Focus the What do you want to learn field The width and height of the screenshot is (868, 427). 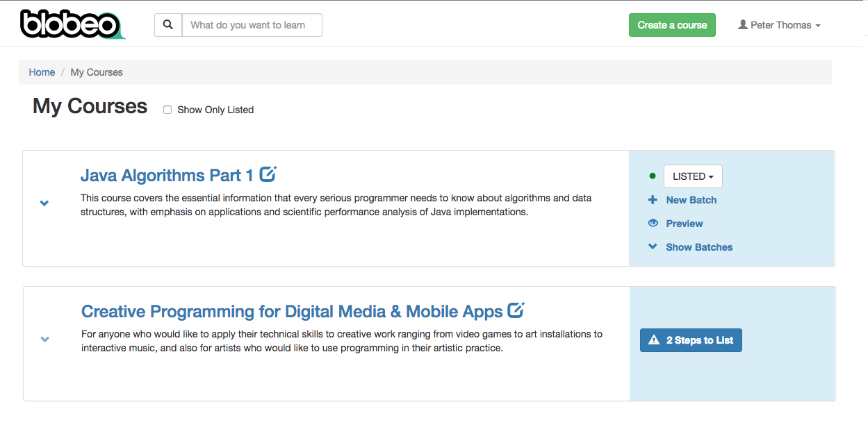pyautogui.click(x=252, y=25)
